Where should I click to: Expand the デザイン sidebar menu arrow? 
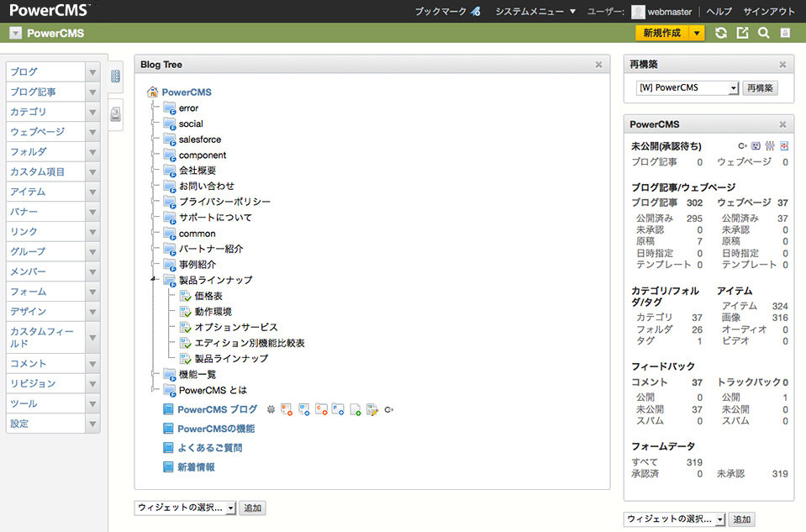coord(92,312)
